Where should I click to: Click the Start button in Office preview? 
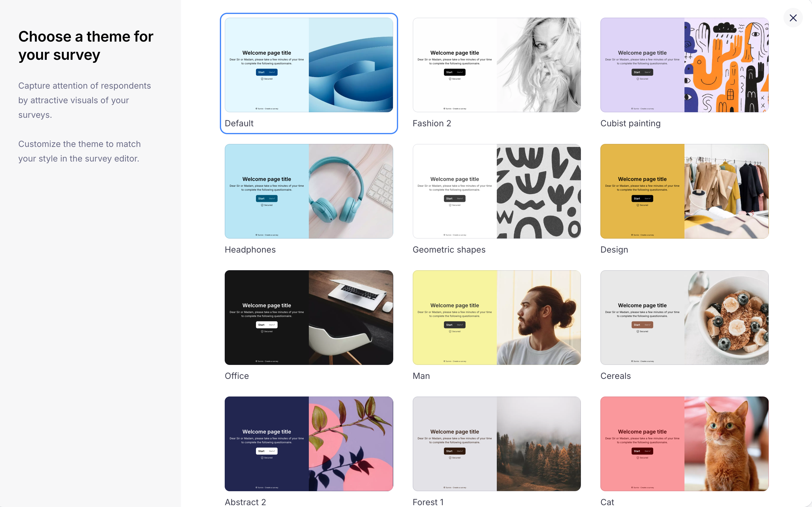click(267, 325)
